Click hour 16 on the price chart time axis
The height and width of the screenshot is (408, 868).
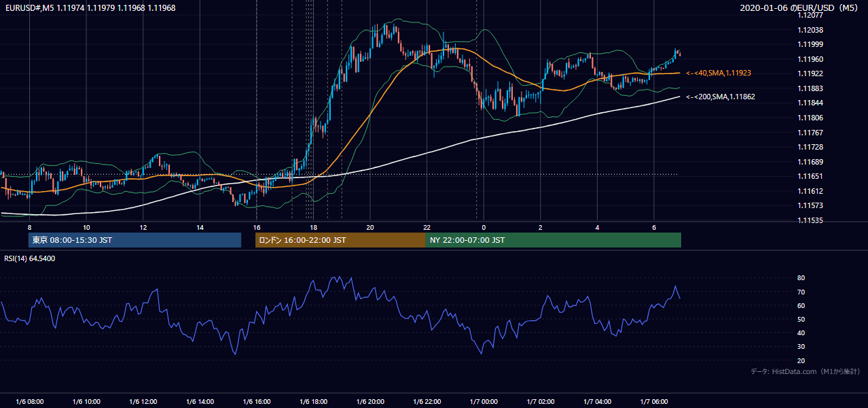256,226
